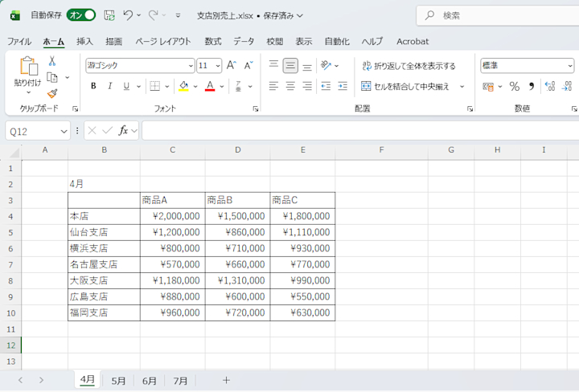This screenshot has width=579, height=392.
Task: Toggle the AutoSave switch off
Action: click(81, 15)
